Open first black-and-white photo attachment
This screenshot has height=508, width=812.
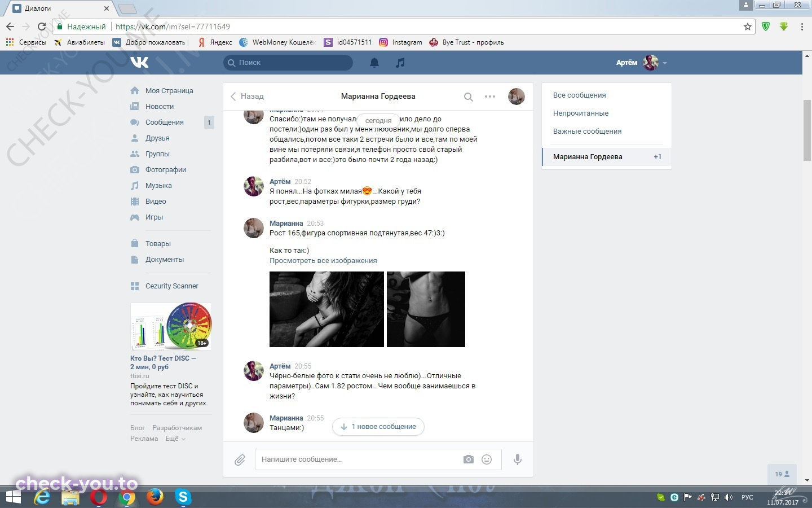click(x=326, y=309)
